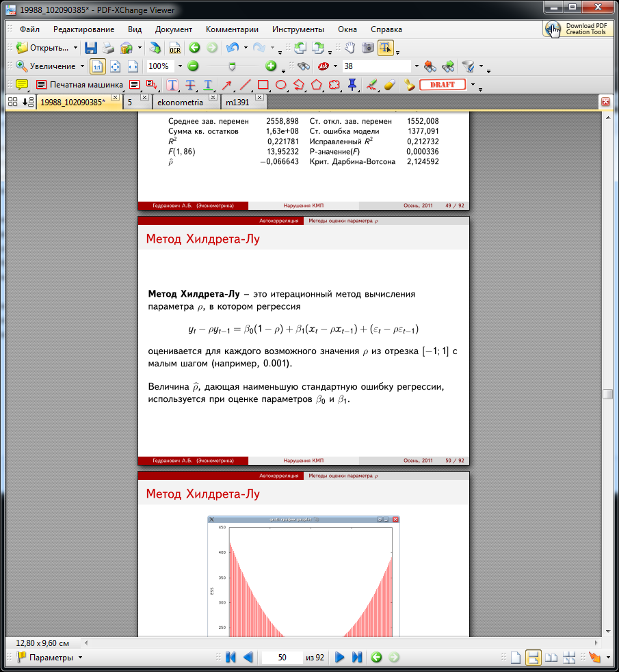Click the Print icon
The width and height of the screenshot is (619, 672).
point(108,48)
